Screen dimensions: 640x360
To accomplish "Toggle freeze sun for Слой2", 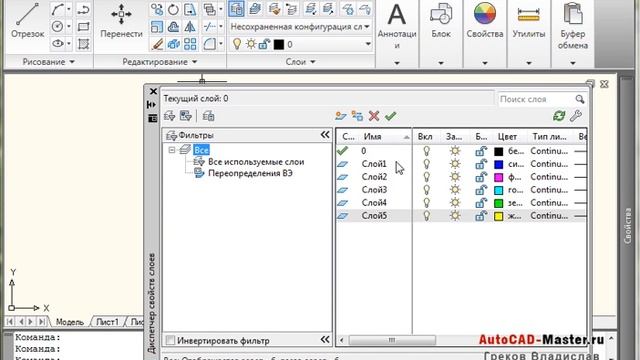I will [455, 177].
